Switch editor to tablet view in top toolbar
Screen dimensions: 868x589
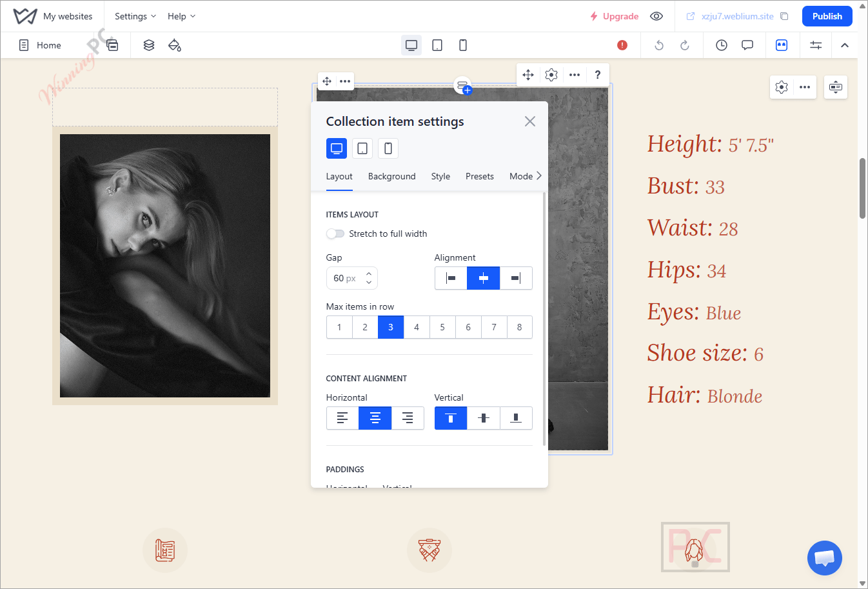(437, 45)
